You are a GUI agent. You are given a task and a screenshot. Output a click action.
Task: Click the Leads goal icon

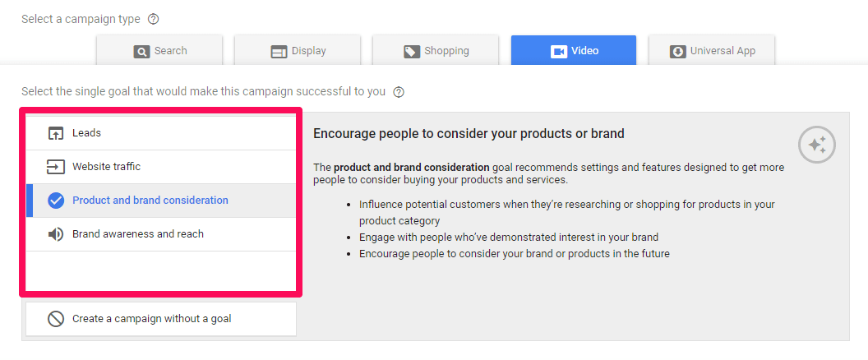pyautogui.click(x=56, y=133)
